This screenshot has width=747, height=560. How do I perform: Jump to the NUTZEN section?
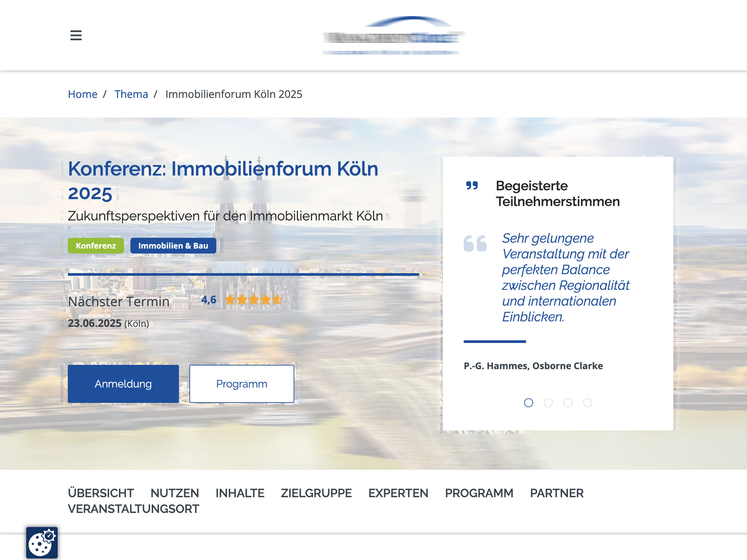tap(175, 493)
